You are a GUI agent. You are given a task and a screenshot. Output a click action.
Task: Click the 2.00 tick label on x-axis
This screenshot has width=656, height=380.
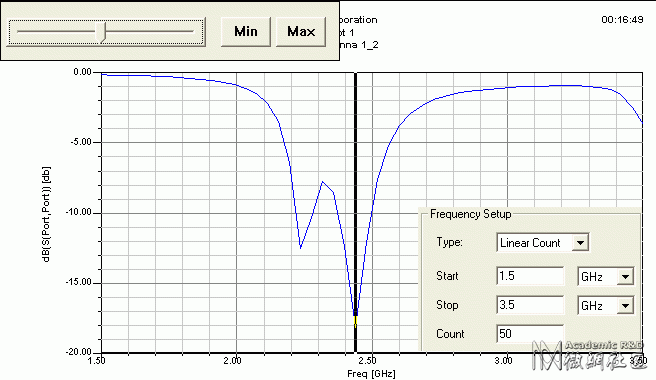pos(233,361)
